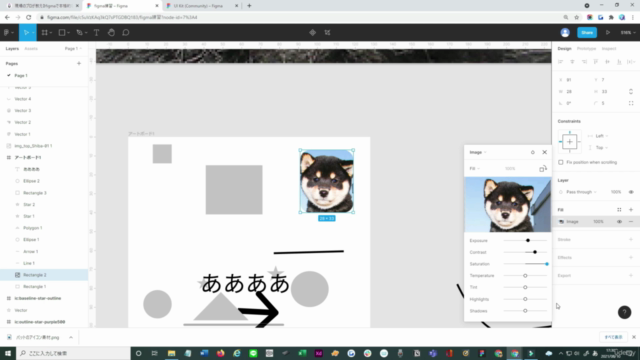640x360 pixels.
Task: Add a stroke with plus icon
Action: pyautogui.click(x=631, y=240)
